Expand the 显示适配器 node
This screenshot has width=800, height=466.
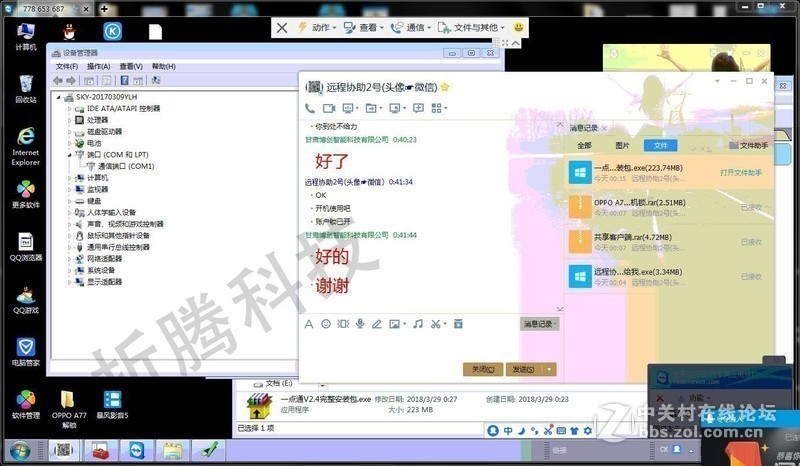(x=70, y=282)
